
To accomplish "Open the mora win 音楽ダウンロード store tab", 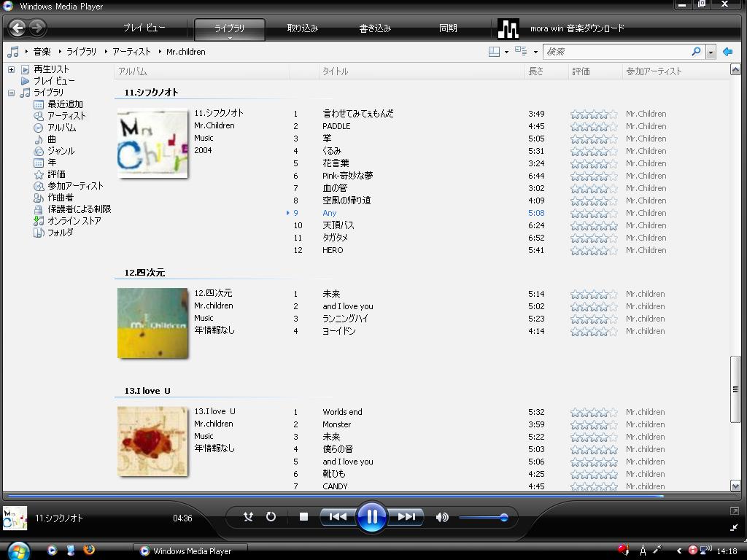I will 577,28.
